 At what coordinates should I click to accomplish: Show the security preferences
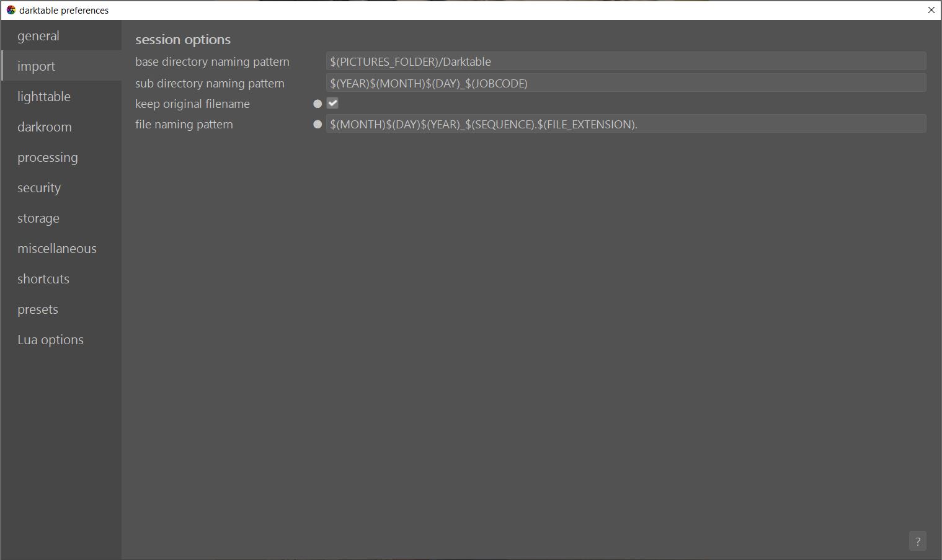pyautogui.click(x=61, y=188)
